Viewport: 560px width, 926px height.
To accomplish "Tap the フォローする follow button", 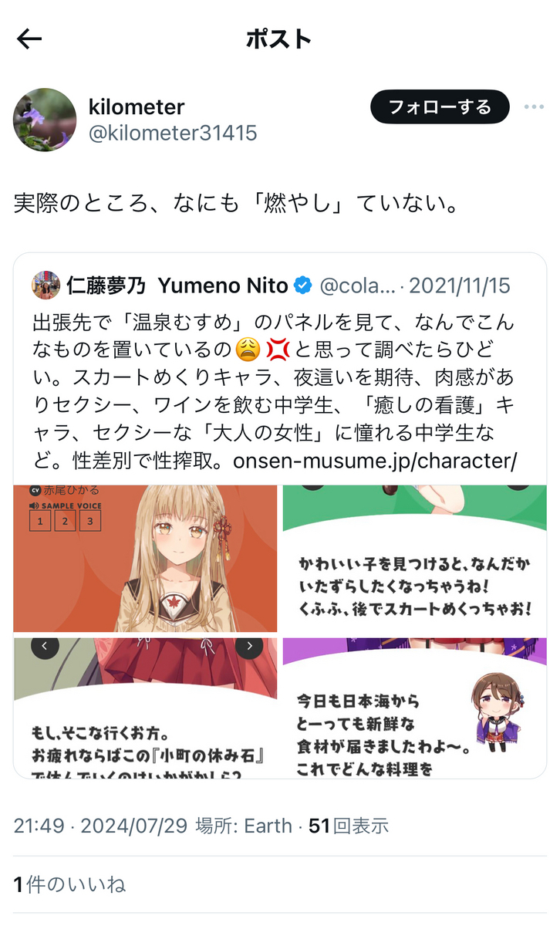I will tap(440, 106).
